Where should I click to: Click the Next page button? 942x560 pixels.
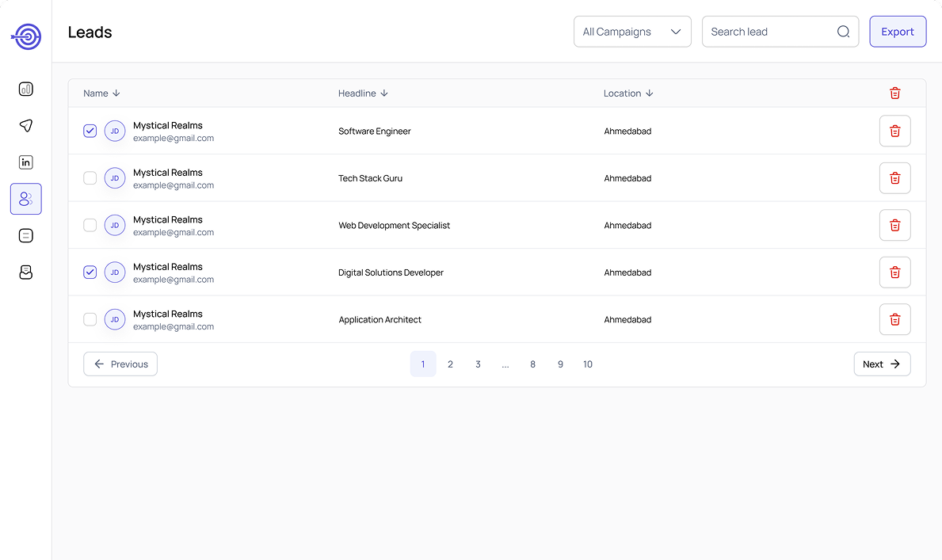coord(881,364)
